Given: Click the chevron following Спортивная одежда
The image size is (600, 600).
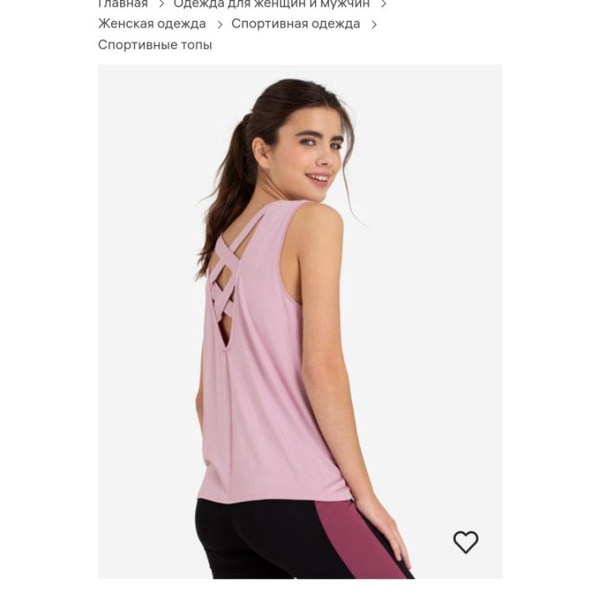Looking at the screenshot, I should 374,24.
